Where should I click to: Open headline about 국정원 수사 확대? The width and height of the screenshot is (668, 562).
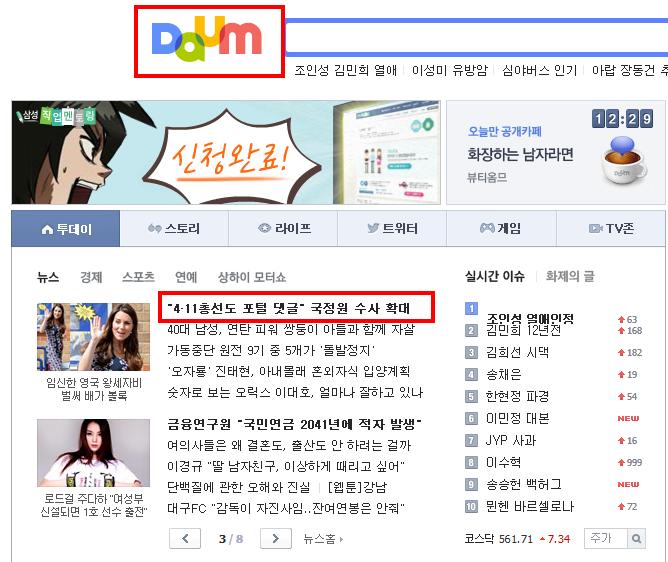coord(288,308)
